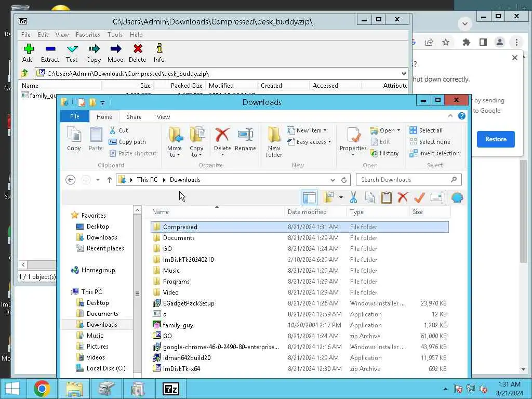This screenshot has width=532, height=399.
Task: Go back using Explorer back arrow
Action: (x=71, y=180)
